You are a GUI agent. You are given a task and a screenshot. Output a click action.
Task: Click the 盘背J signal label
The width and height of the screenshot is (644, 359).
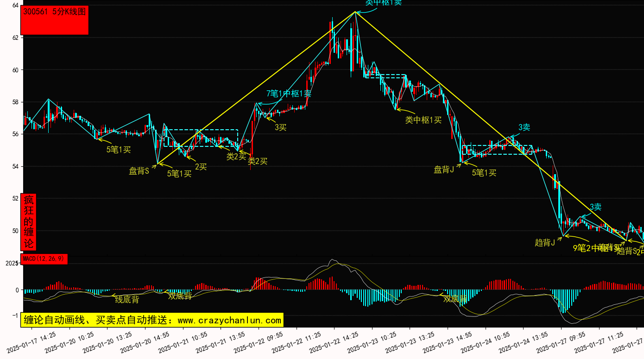click(x=444, y=170)
